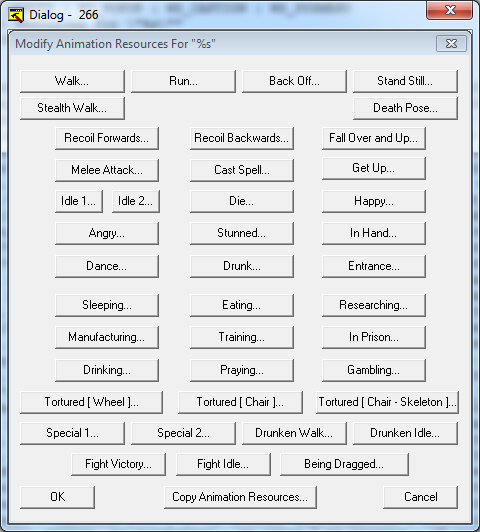This screenshot has width=480, height=532.
Task: Click the Special 2... button
Action: [183, 433]
